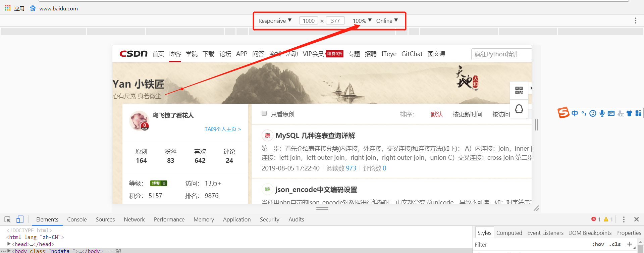Sort posts by 按更新时间
The width and height of the screenshot is (644, 253).
coord(467,114)
